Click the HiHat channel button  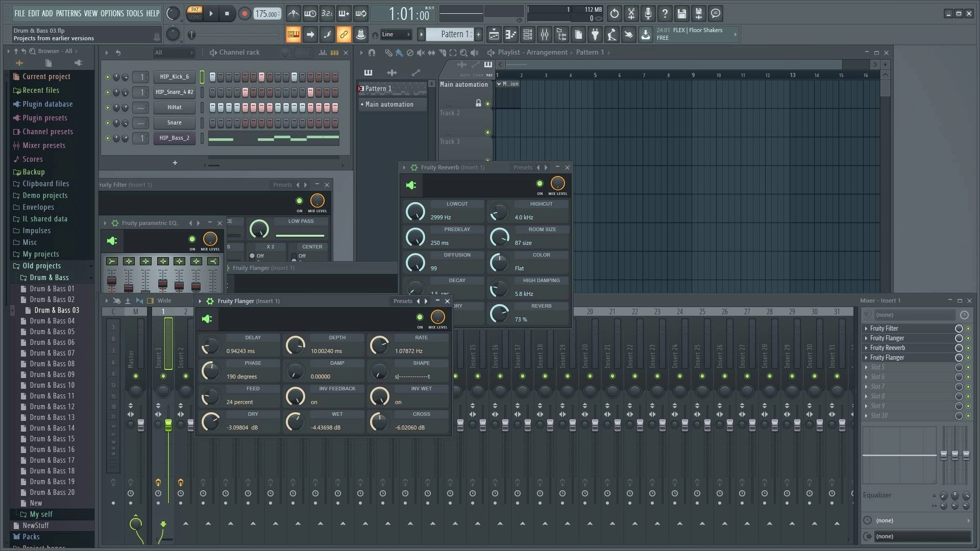coord(175,108)
